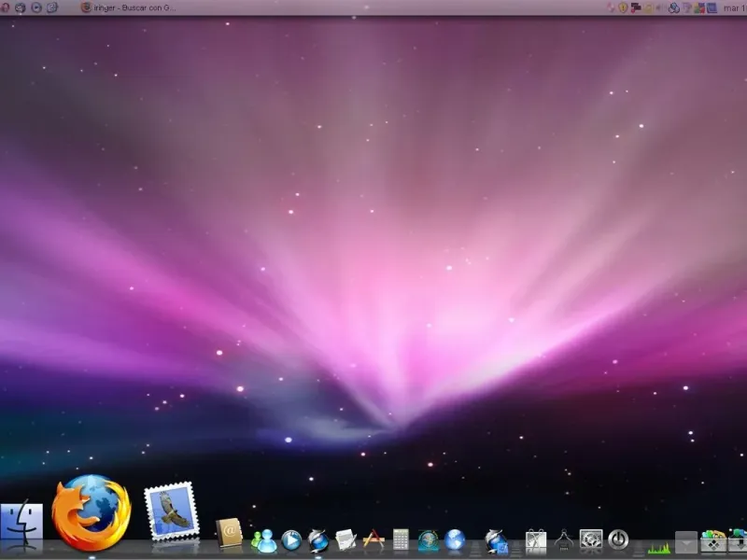This screenshot has width=747, height=560.
Task: Open the blue play-button media player
Action: [x=291, y=541]
